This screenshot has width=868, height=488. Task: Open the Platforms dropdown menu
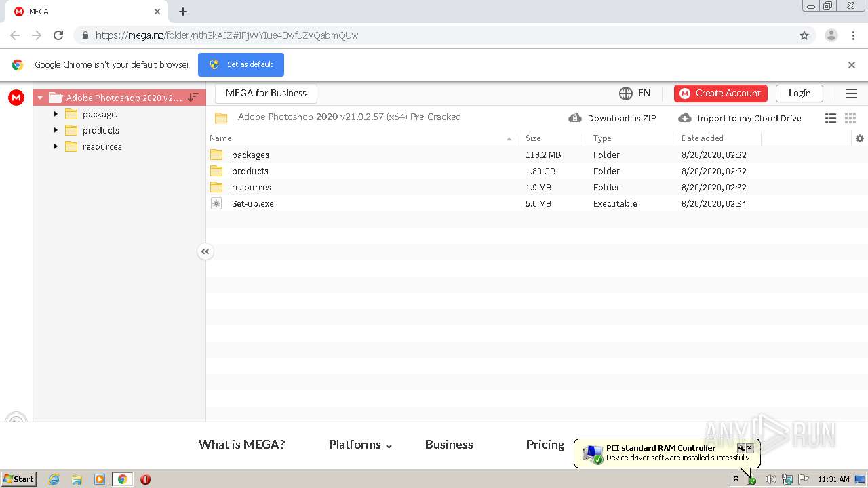point(361,445)
